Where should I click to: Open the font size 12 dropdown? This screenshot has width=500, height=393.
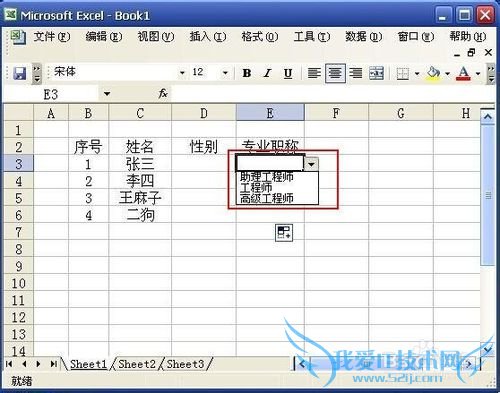tap(225, 73)
